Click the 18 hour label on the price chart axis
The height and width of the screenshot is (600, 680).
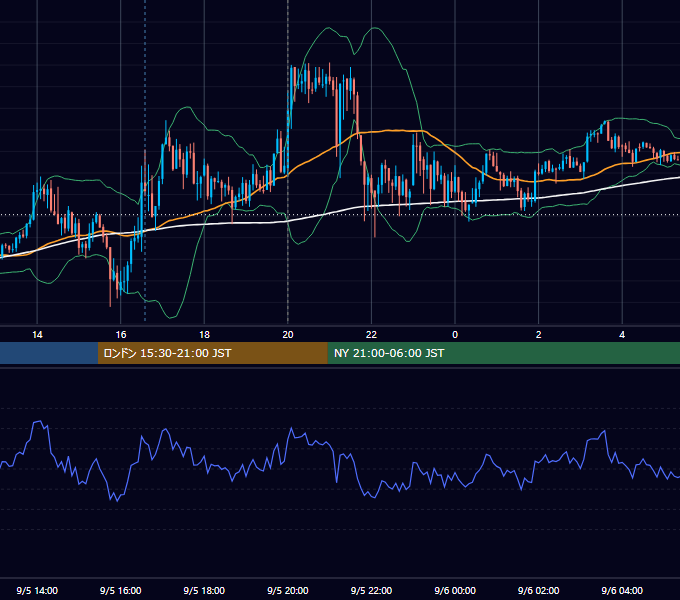[204, 335]
